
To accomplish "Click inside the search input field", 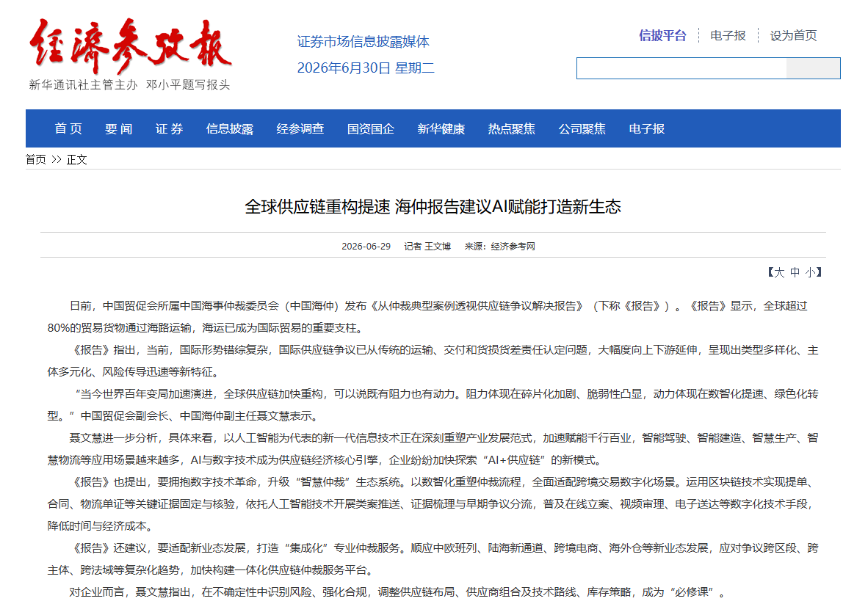I will coord(681,68).
